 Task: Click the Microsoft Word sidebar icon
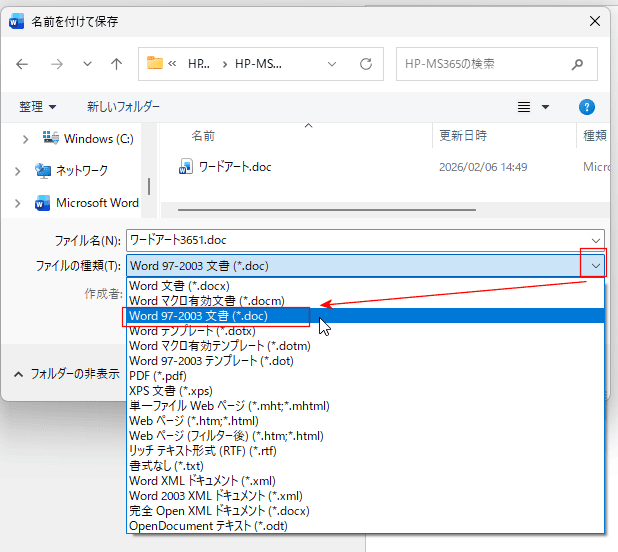coord(42,203)
